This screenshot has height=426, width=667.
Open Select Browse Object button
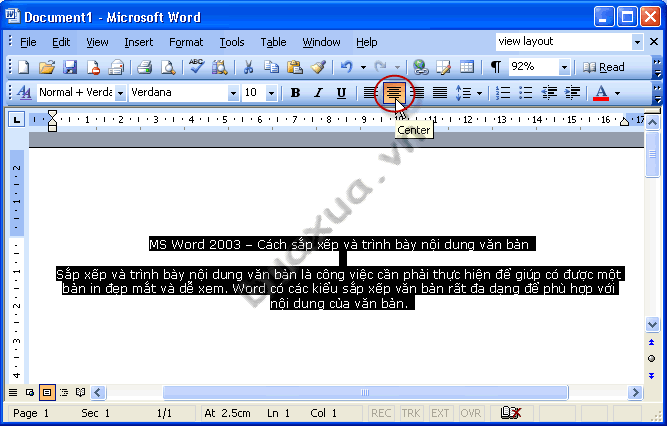click(651, 359)
